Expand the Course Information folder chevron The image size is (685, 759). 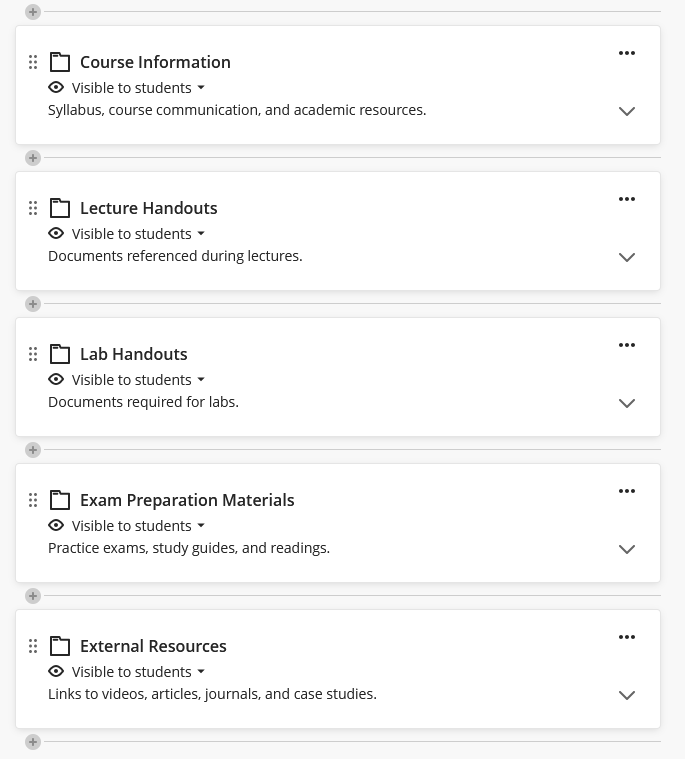point(627,111)
